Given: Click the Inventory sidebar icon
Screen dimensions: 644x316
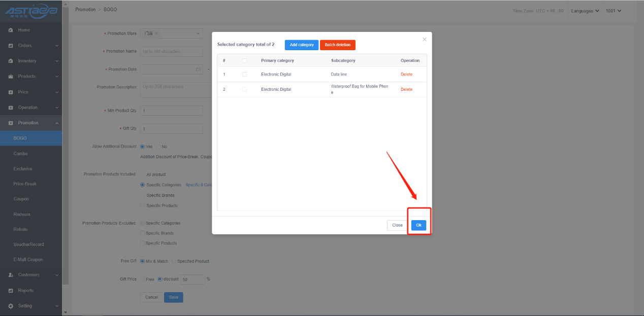Looking at the screenshot, I should coord(11,61).
